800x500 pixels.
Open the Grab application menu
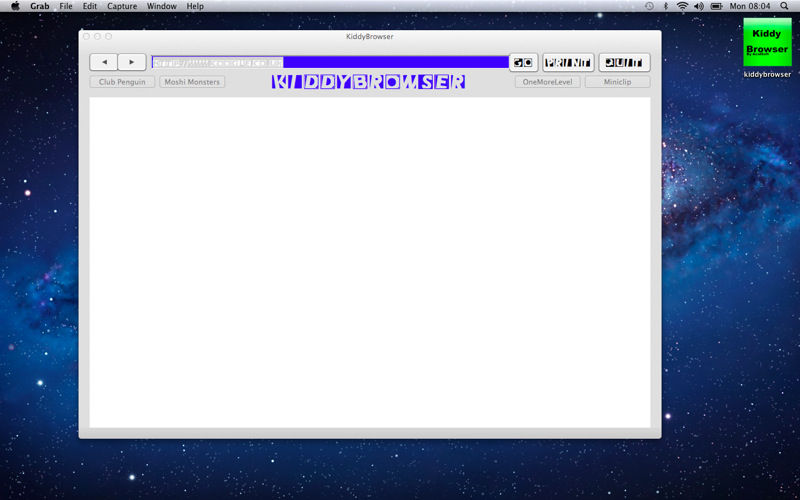40,6
